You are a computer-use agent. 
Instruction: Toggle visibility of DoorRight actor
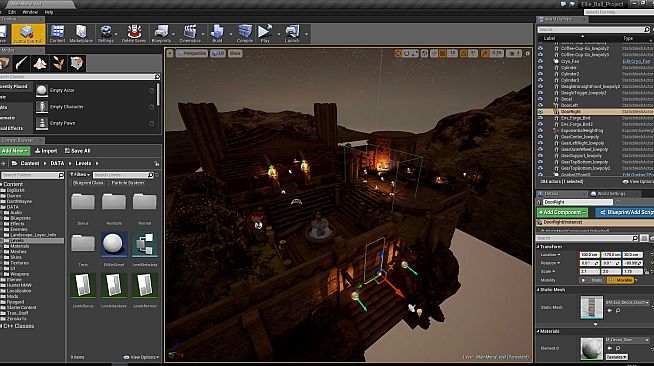[541, 112]
